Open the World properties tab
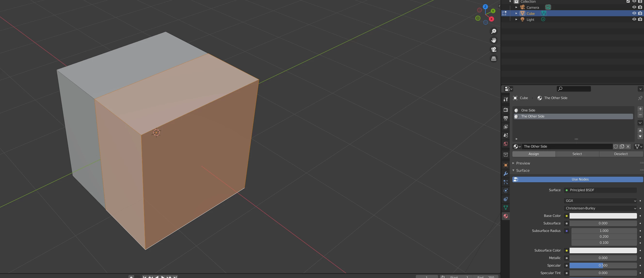This screenshot has height=278, width=644. [506, 144]
